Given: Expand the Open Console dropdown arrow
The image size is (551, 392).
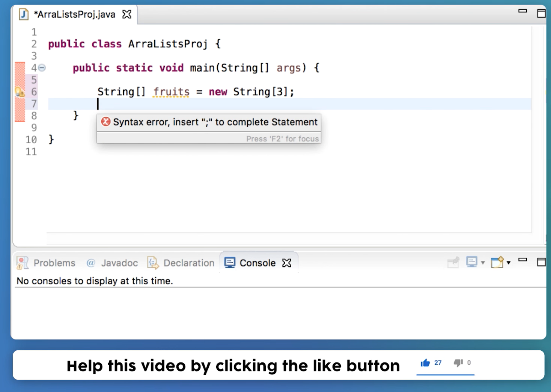Looking at the screenshot, I should coord(509,263).
